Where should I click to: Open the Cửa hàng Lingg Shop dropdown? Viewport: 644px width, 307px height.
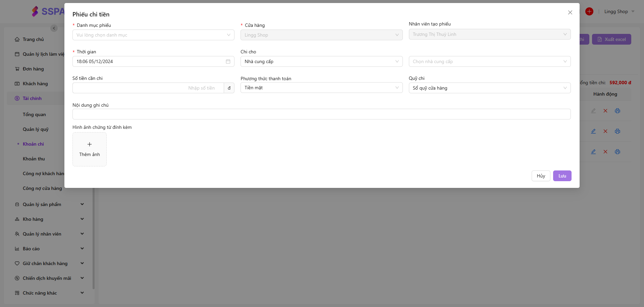(x=321, y=35)
